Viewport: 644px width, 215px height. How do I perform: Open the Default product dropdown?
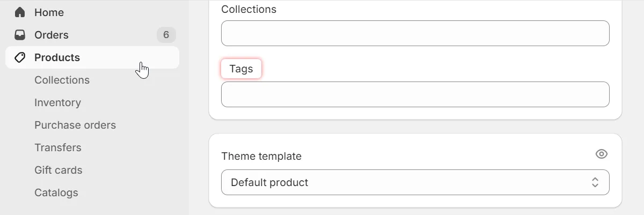click(x=414, y=182)
